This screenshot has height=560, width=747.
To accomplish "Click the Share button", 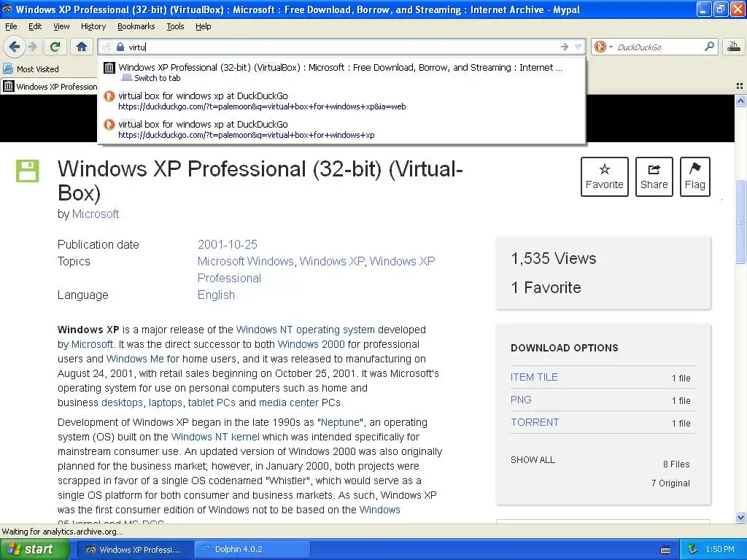I will 654,176.
